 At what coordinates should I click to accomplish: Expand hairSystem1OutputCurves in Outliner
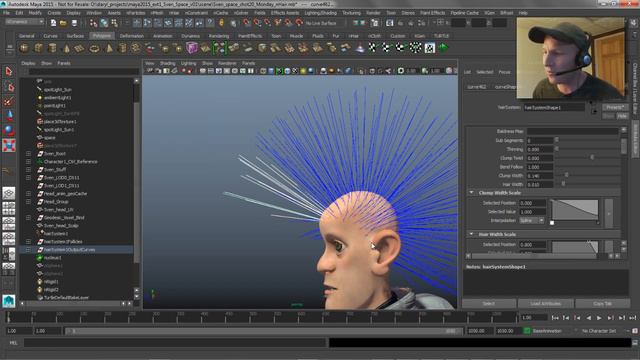28,249
